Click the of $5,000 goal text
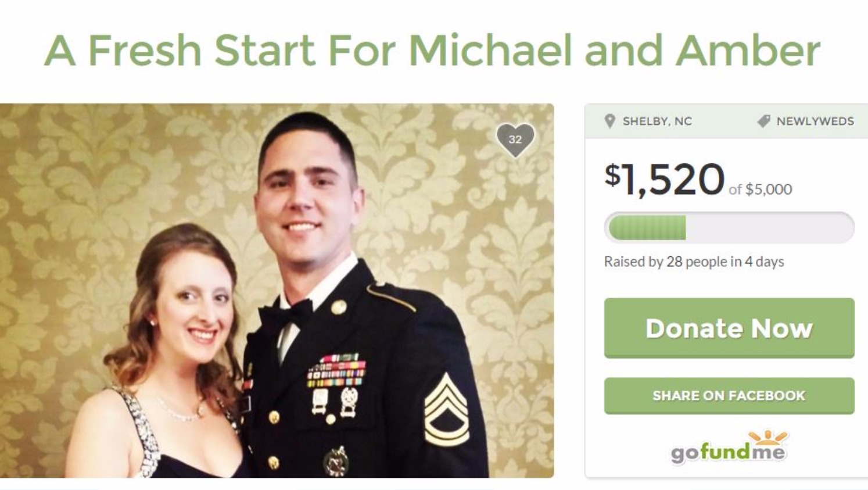Screen dimensions: 868x490 [761, 189]
